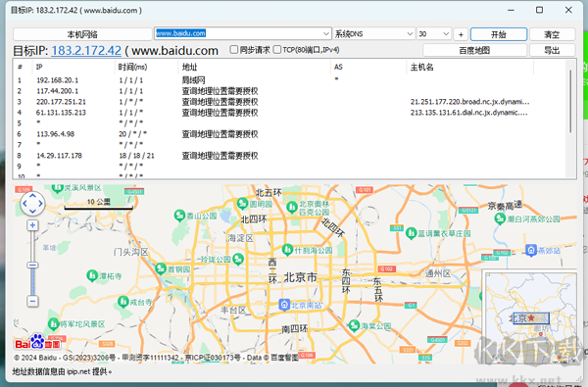Enable the 同步请求 checkbox
This screenshot has height=387, width=588.
[x=234, y=50]
